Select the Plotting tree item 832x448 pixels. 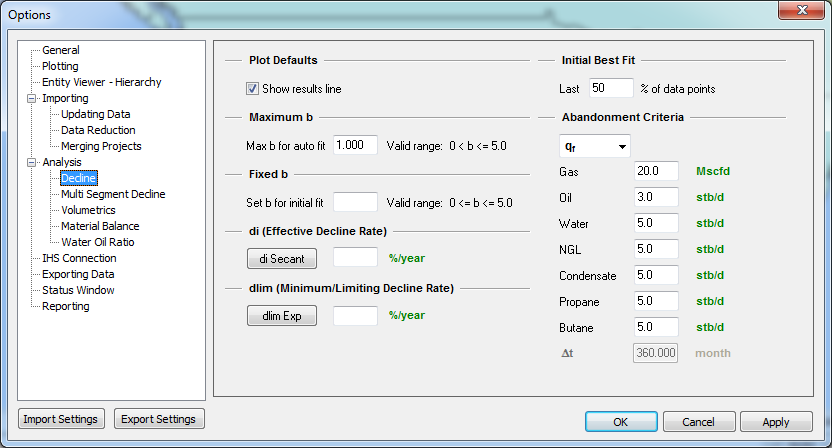[60, 66]
